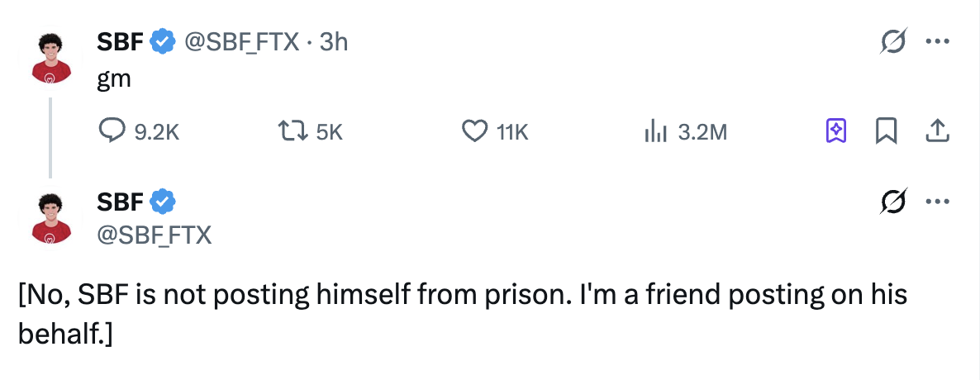This screenshot has height=380, width=980.
Task: Reply to the "gm" post
Action: pyautogui.click(x=112, y=131)
